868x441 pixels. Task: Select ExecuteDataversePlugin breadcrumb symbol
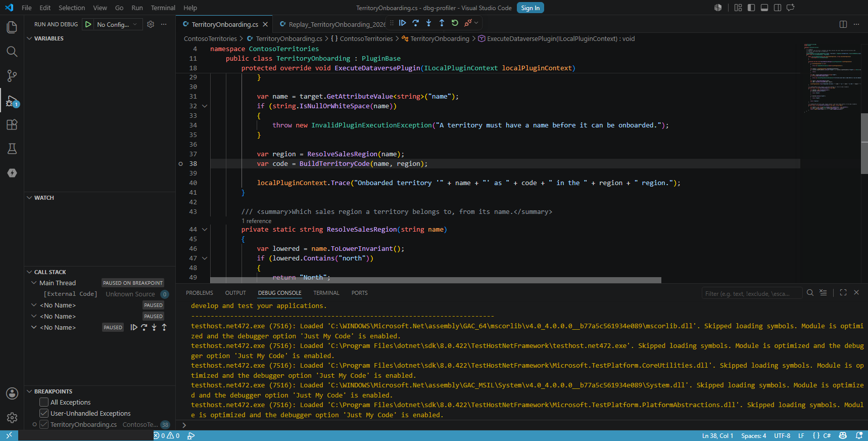pos(556,38)
